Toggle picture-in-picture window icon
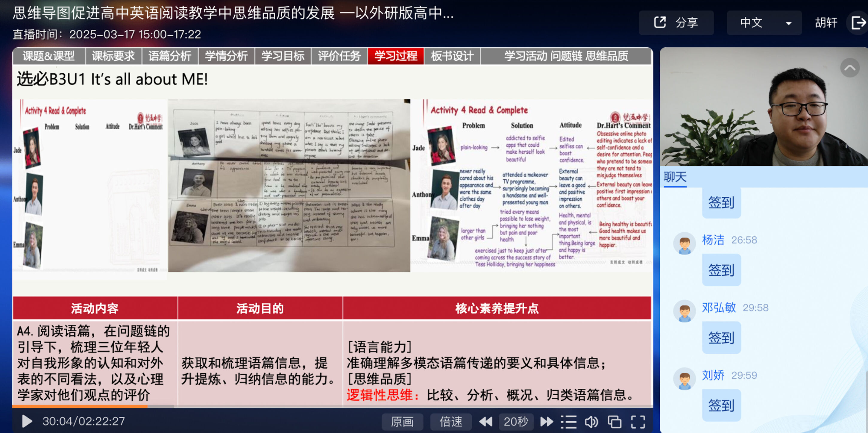The height and width of the screenshot is (433, 868). pos(614,422)
